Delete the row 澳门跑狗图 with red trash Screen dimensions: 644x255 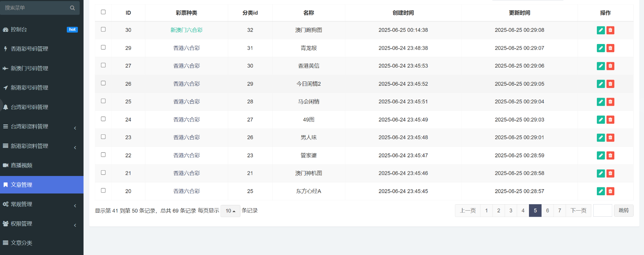(610, 30)
